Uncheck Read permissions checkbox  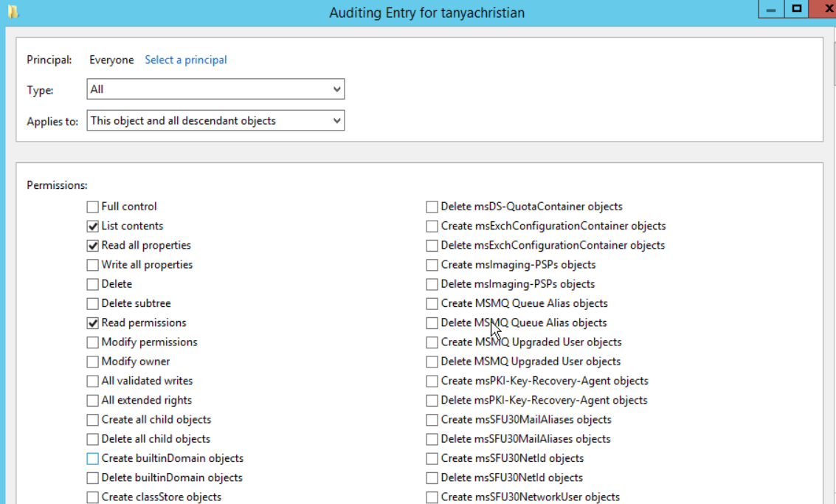(93, 323)
